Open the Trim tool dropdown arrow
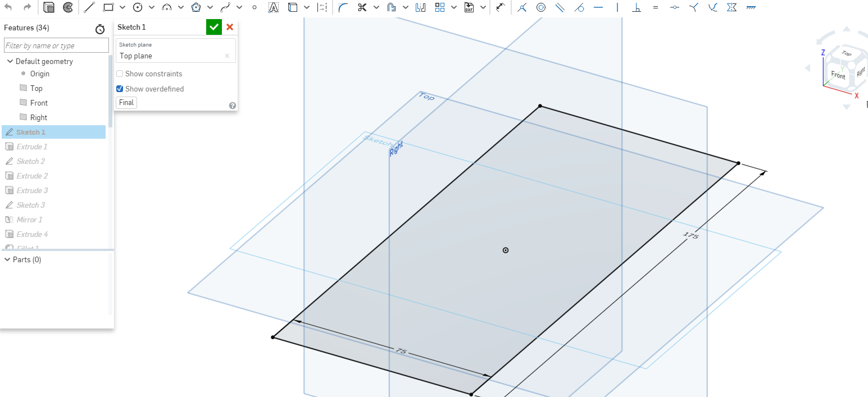The image size is (868, 397). [376, 7]
